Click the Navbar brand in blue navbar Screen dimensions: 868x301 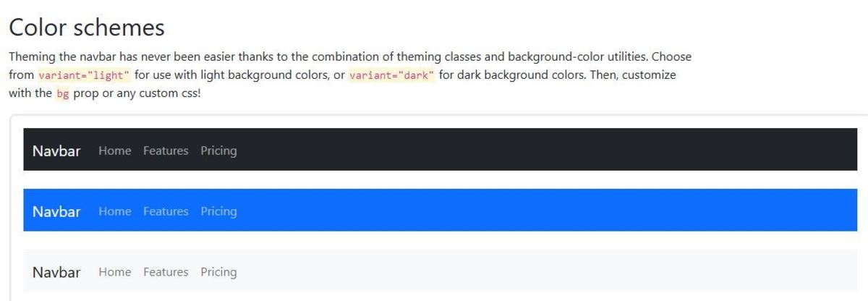(56, 211)
